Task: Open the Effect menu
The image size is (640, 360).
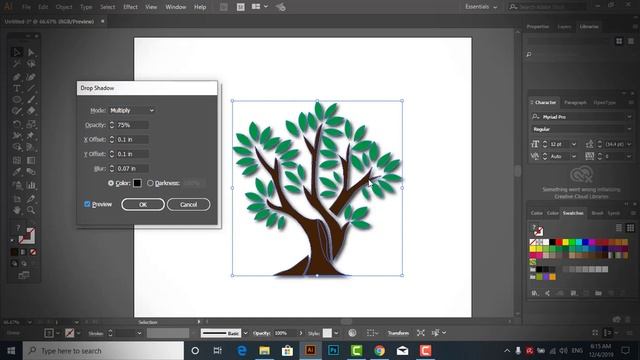Action: (130, 7)
